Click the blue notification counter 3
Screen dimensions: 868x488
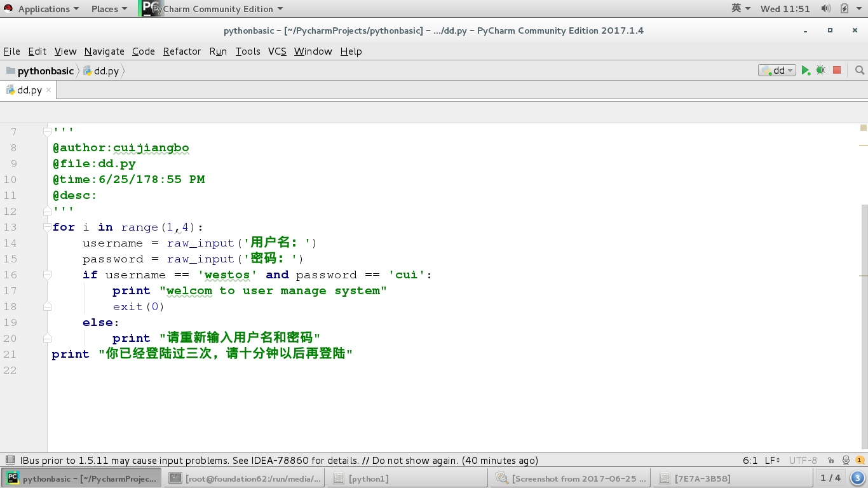pos(858,478)
